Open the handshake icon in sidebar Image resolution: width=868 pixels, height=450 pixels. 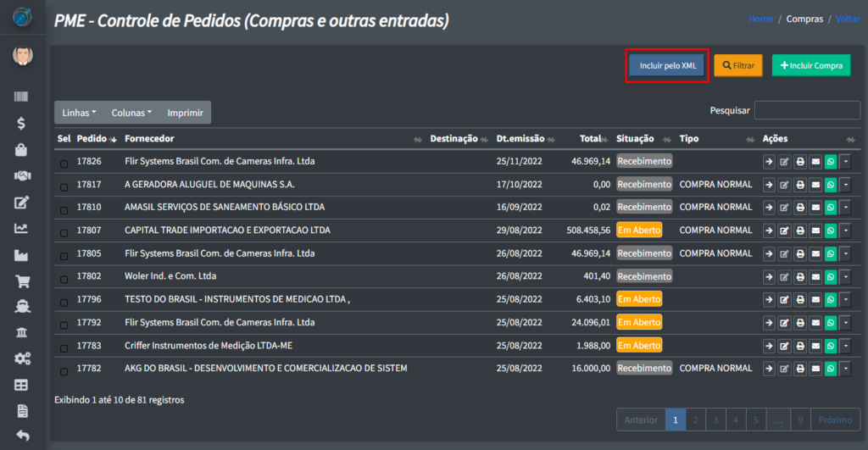[x=23, y=176]
